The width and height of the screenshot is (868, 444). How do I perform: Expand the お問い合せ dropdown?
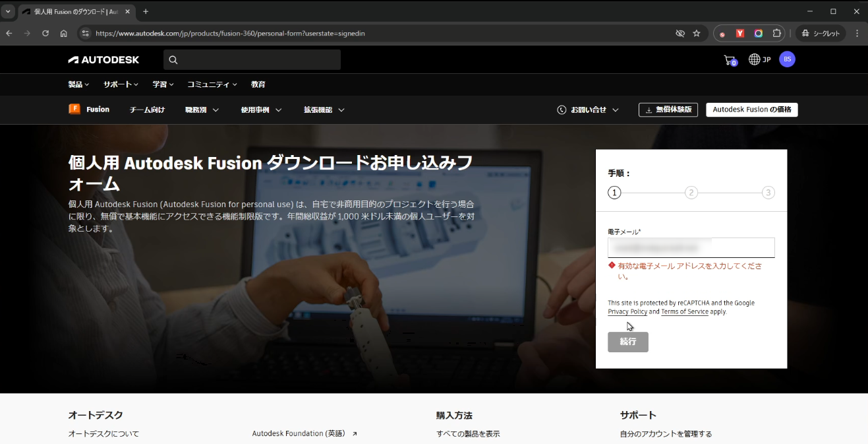point(588,110)
